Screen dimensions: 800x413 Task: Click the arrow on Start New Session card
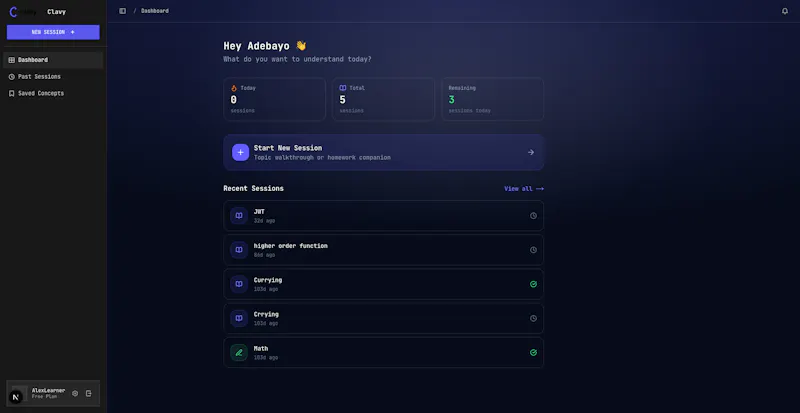coord(531,152)
